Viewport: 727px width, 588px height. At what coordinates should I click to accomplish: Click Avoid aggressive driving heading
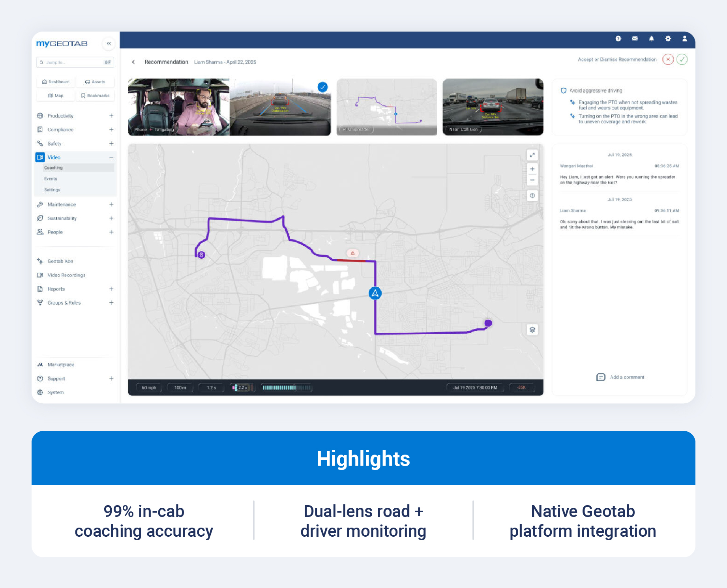tap(596, 90)
